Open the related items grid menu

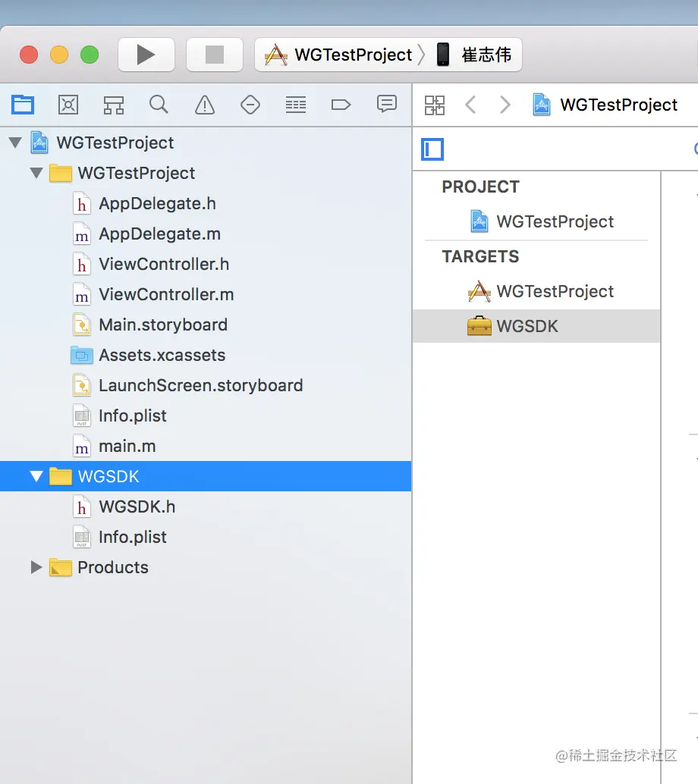(434, 105)
